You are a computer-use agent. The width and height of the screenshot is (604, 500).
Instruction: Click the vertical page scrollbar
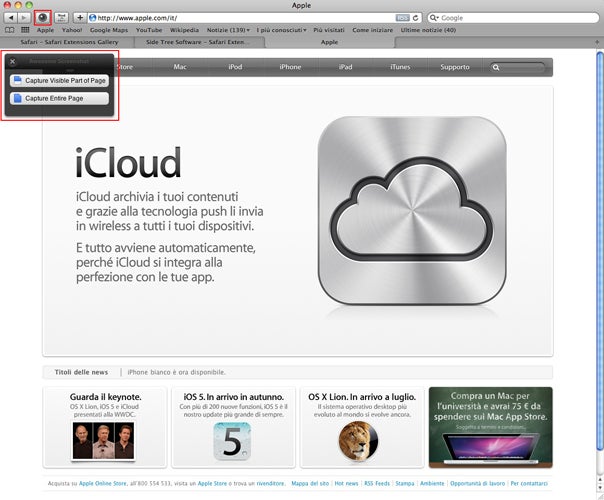(600, 250)
